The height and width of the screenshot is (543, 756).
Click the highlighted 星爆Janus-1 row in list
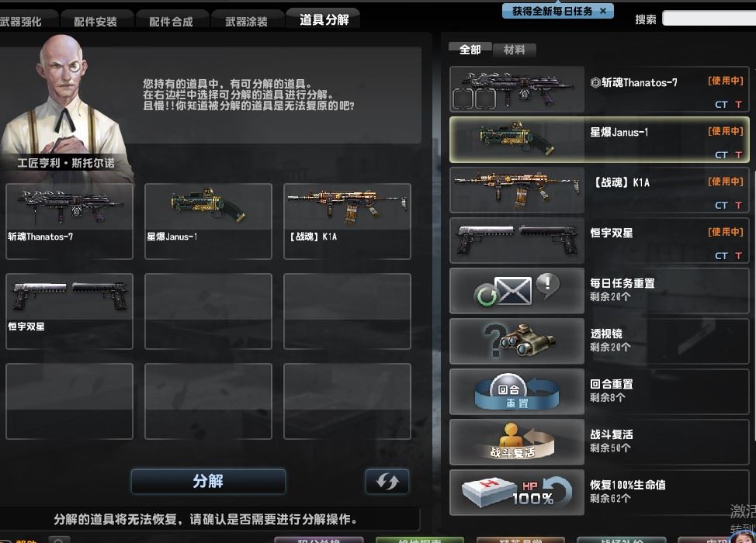(x=599, y=140)
